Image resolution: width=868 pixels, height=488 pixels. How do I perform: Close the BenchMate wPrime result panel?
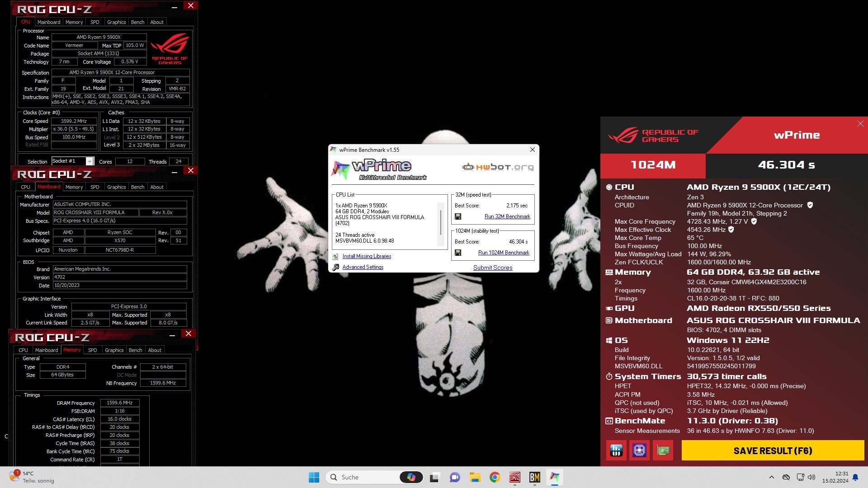(860, 124)
